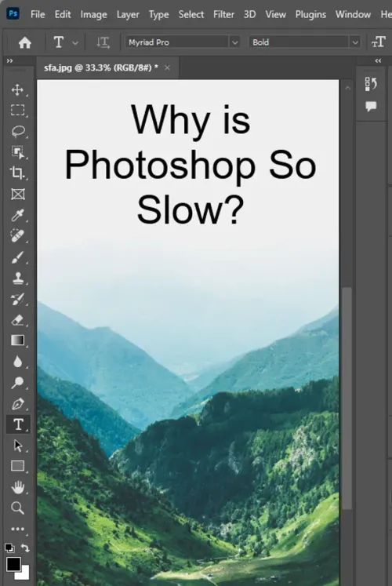Select the Lasso tool
Screen dimensions: 392x586
[17, 131]
